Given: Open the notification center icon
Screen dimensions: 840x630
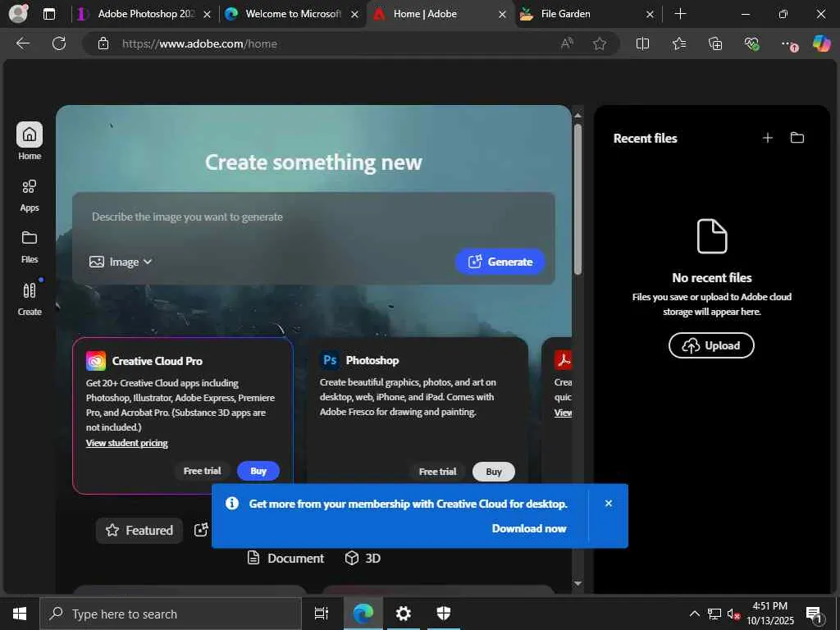Looking at the screenshot, I should click(814, 614).
